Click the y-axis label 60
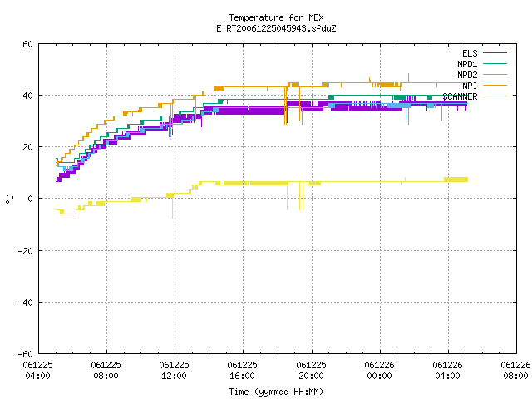The image size is (532, 399). click(27, 44)
